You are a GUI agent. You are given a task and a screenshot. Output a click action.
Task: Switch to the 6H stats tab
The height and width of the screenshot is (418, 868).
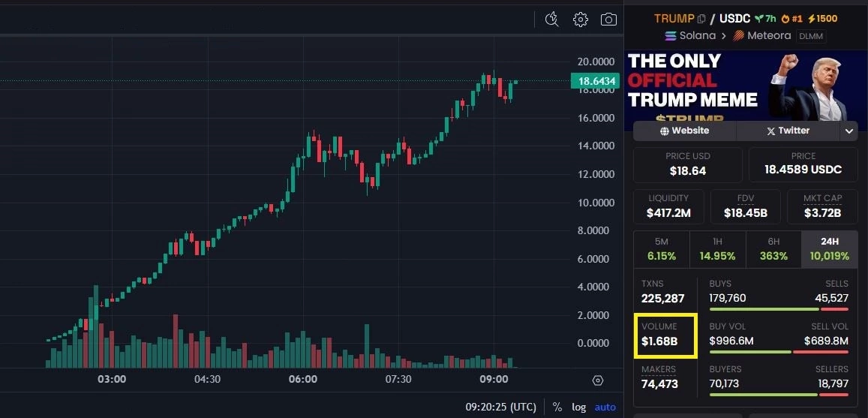(x=773, y=249)
